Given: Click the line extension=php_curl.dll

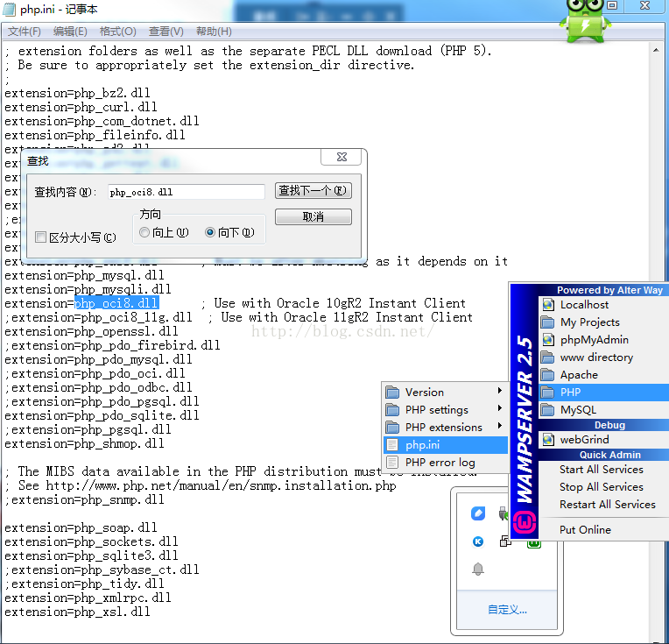Looking at the screenshot, I should [81, 107].
